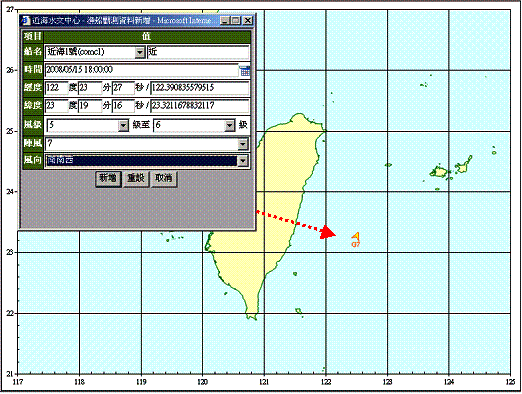This screenshot has height=394, width=522.
Task: Click the Internet Explorer icon in title bar
Action: click(26, 21)
